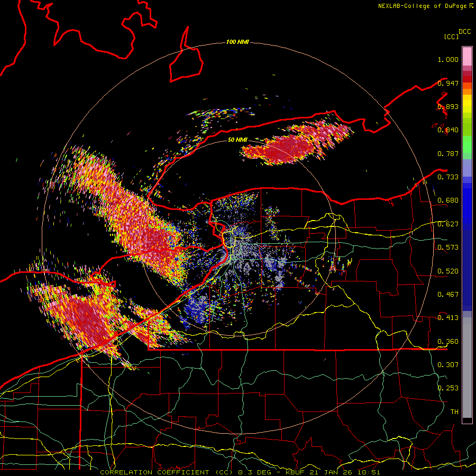Click the [CC] legend unit label
Viewport: 476px width, 476px height.
coord(451,36)
